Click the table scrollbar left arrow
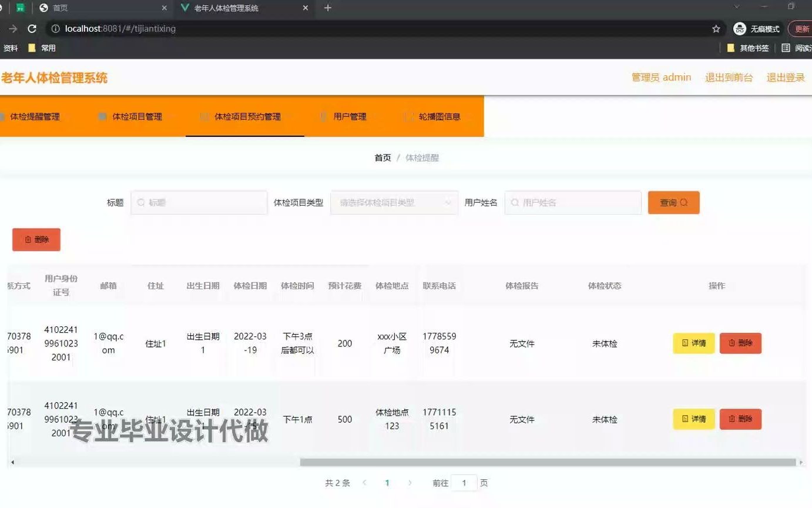Image resolution: width=812 pixels, height=508 pixels. pos(12,462)
